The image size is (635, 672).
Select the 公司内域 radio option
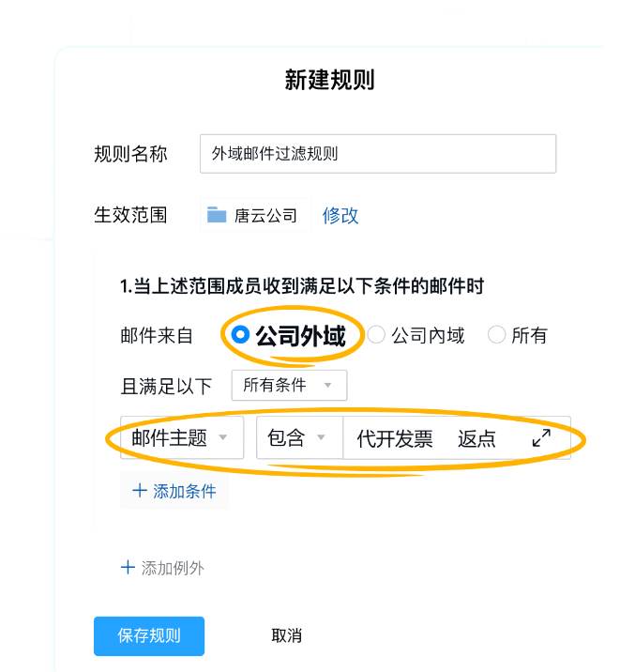376,335
